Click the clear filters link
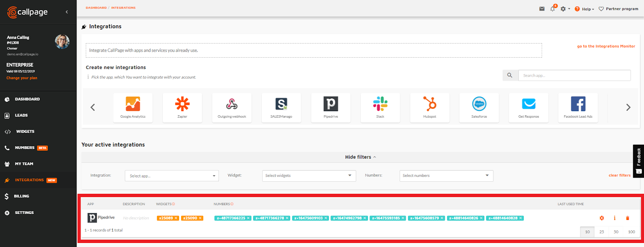This screenshot has width=644, height=247. (x=619, y=175)
